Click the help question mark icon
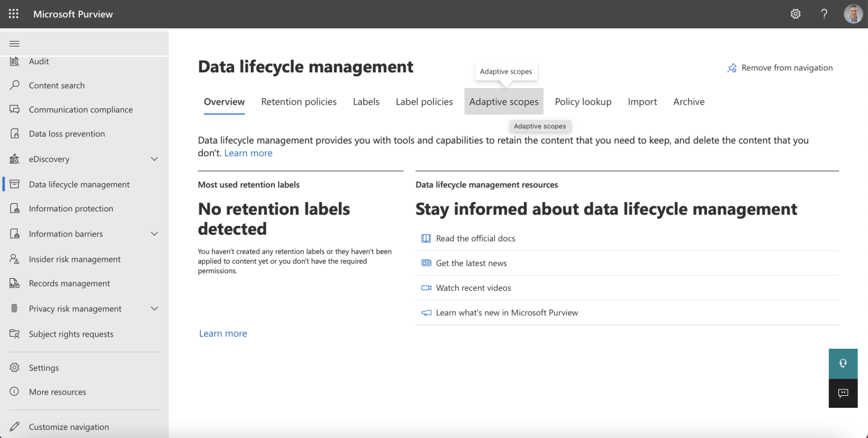This screenshot has width=868, height=438. (x=824, y=14)
